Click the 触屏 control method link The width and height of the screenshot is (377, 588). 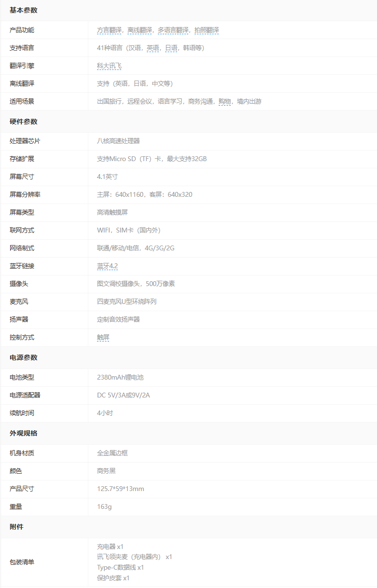[x=103, y=337]
